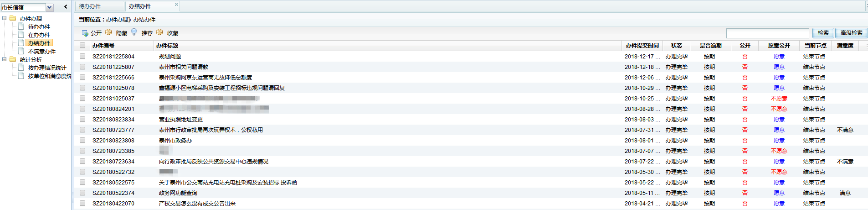
Task: Close the 办结办件 tab
Action: pos(176,5)
